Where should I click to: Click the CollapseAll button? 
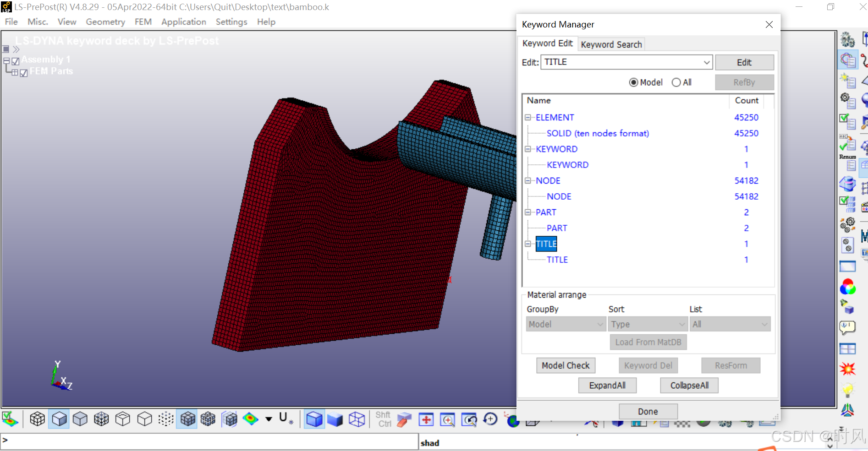689,386
